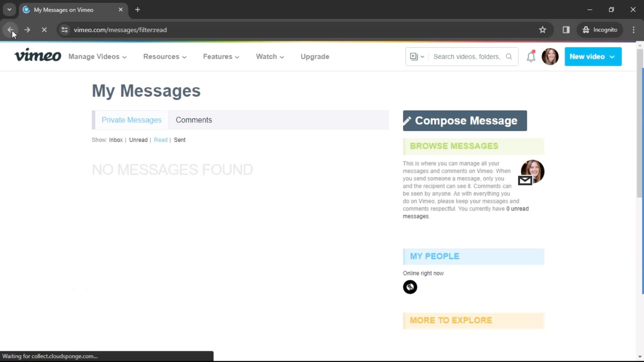The width and height of the screenshot is (644, 362).
Task: Expand the Resources dropdown menu
Action: point(165,57)
